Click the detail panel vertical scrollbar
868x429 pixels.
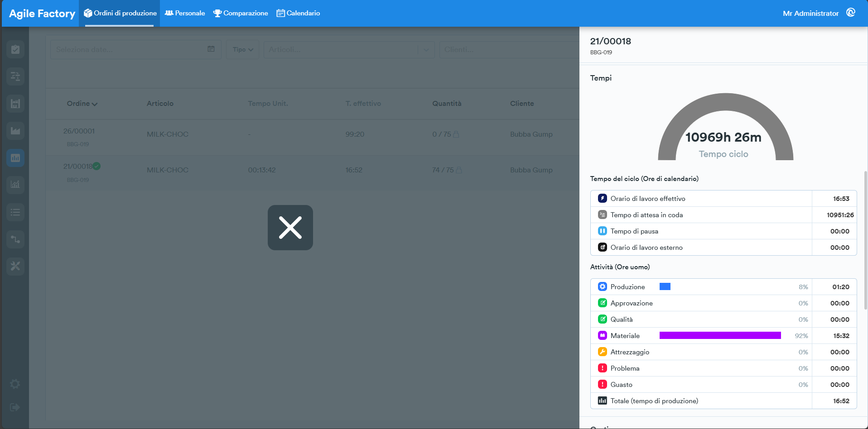866,240
